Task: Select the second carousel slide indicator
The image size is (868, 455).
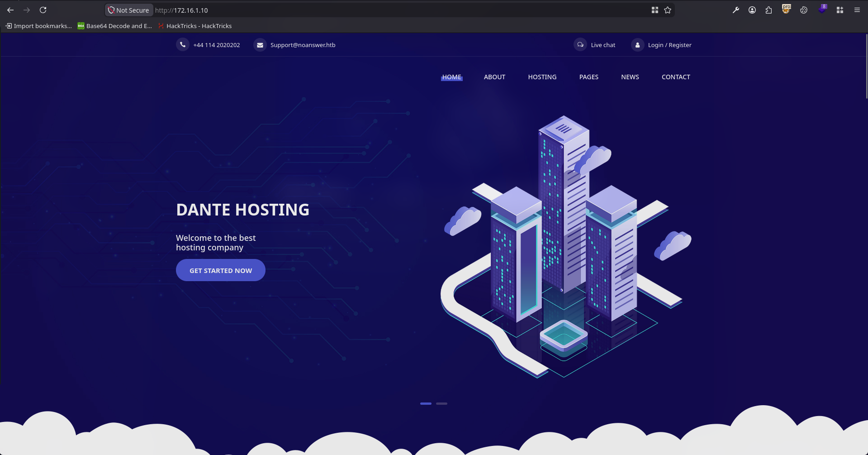Action: click(441, 403)
